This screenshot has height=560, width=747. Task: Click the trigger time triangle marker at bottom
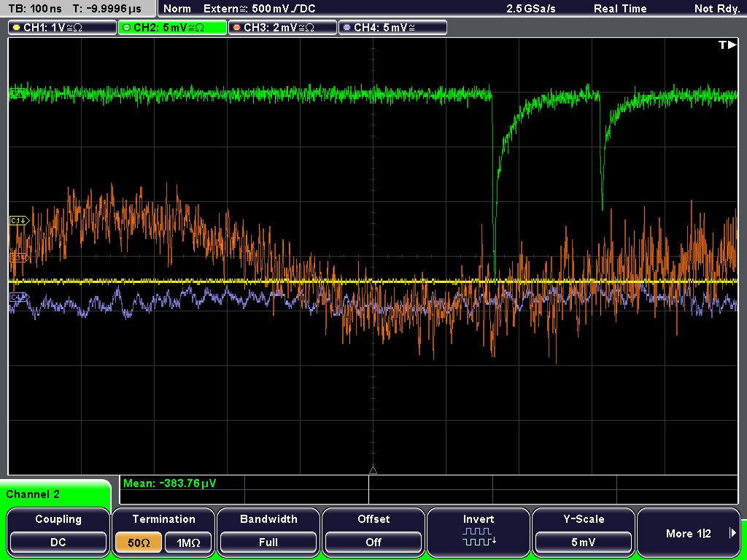373,470
